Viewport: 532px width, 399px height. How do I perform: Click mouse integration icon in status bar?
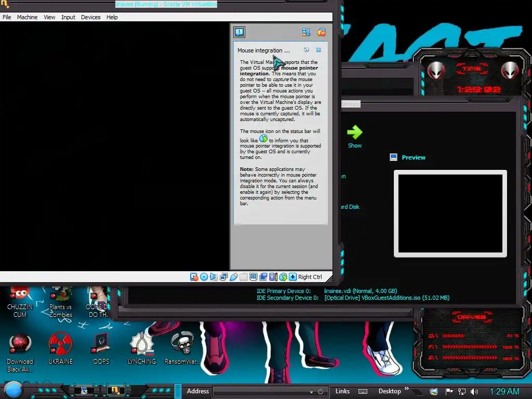pyautogui.click(x=283, y=277)
